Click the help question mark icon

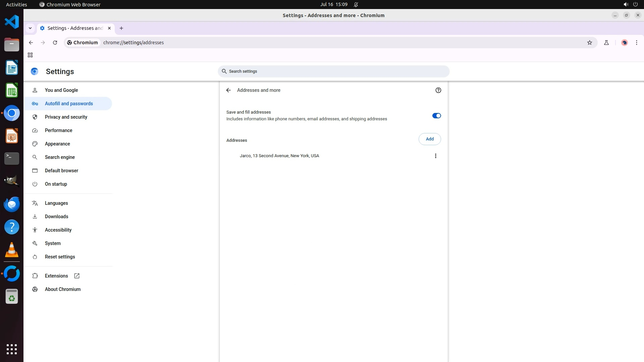click(x=438, y=90)
